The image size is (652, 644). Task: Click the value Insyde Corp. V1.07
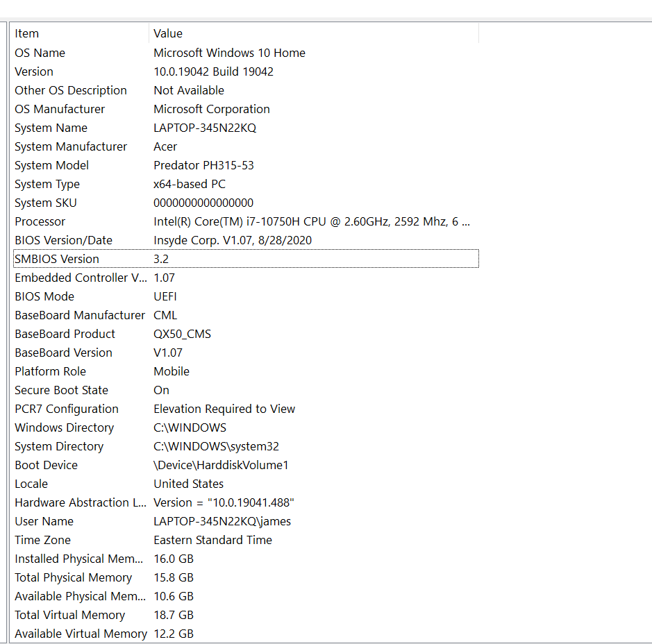(x=233, y=240)
